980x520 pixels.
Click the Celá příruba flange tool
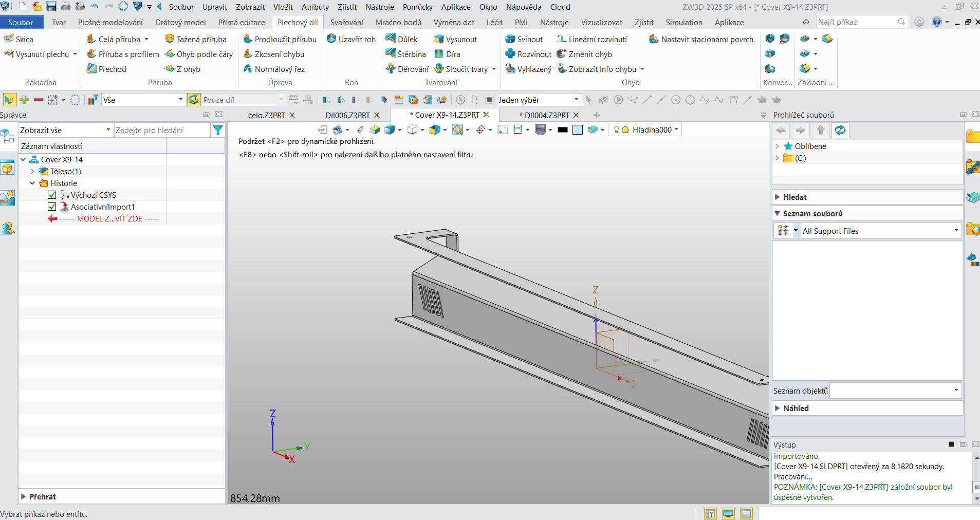tap(114, 39)
